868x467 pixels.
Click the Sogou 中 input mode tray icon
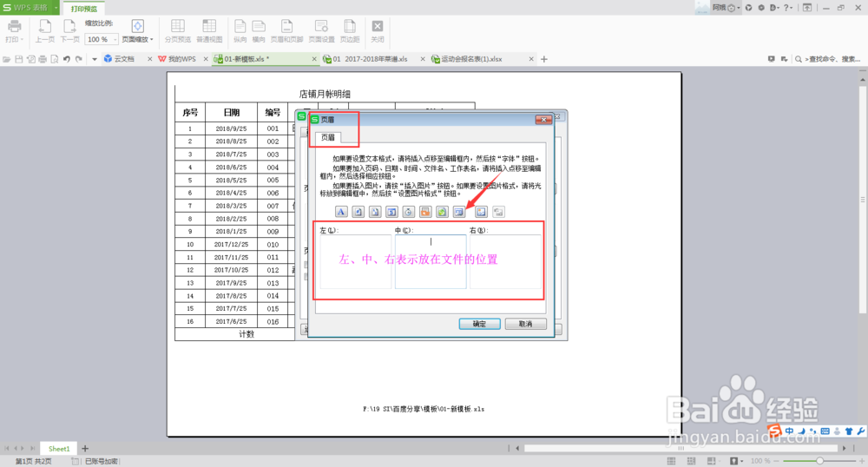pos(789,431)
